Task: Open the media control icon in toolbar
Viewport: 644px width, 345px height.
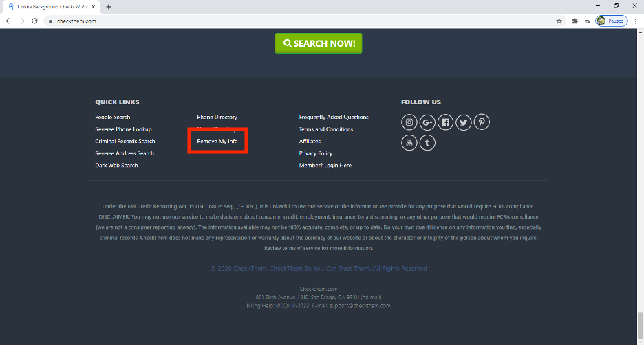Action: pos(588,21)
